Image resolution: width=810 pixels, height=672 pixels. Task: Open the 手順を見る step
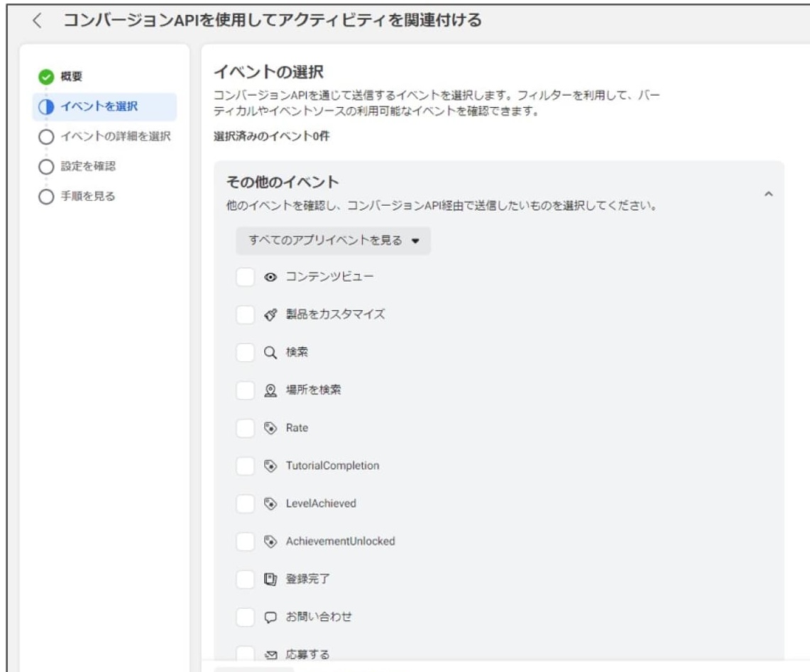[x=88, y=197]
